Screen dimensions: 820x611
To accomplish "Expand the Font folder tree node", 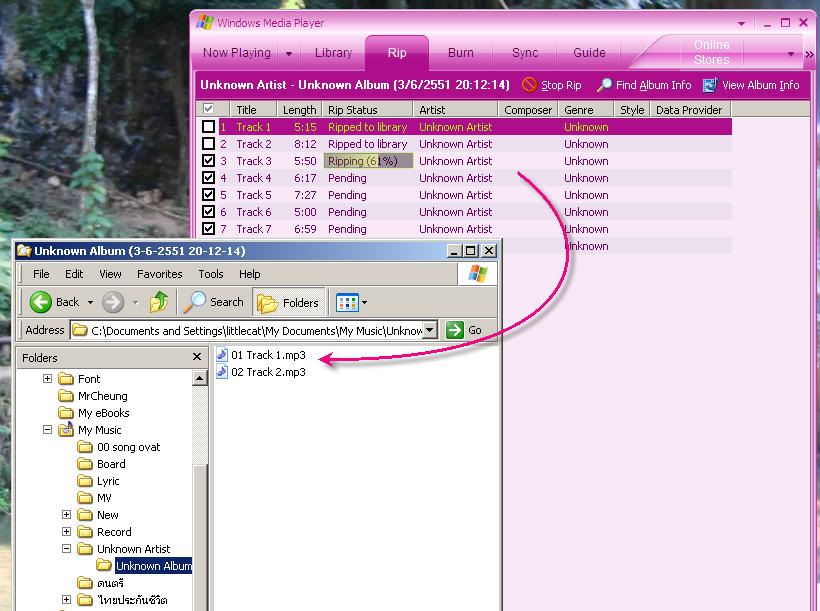I will click(47, 378).
